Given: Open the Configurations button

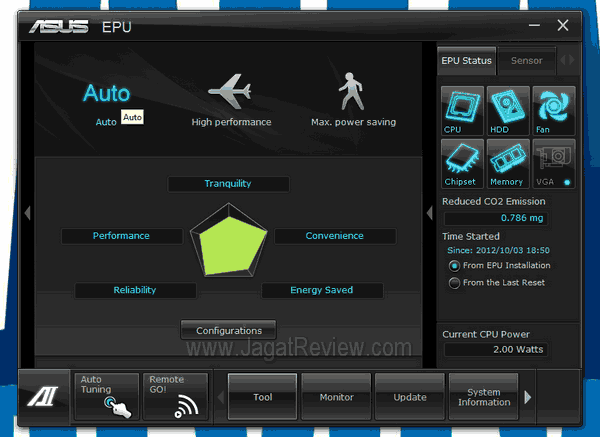Looking at the screenshot, I should (228, 330).
